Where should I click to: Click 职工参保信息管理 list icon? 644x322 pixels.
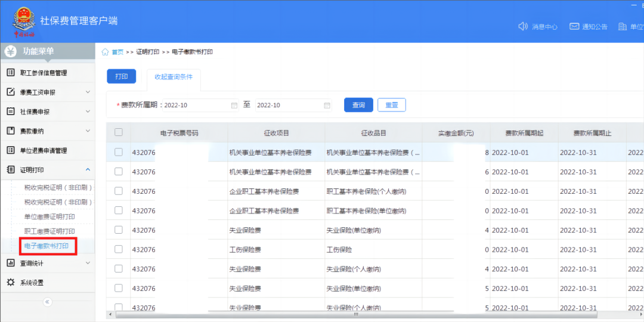coord(11,73)
